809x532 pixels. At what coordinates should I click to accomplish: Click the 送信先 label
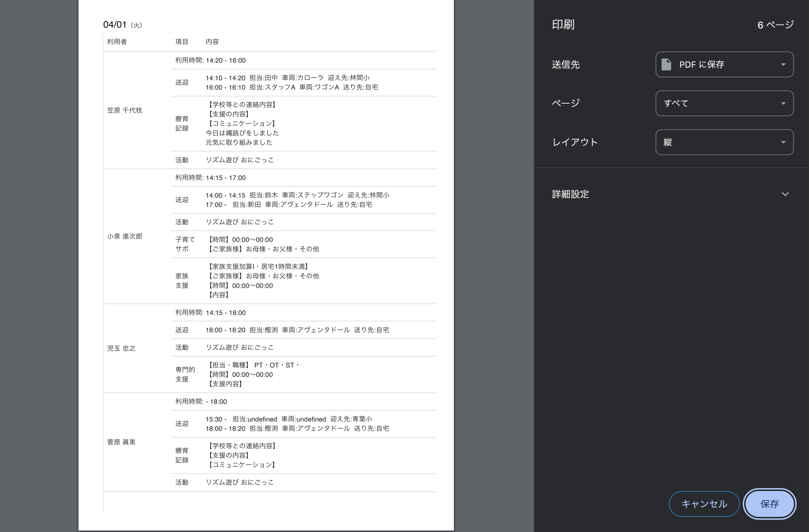pyautogui.click(x=566, y=64)
